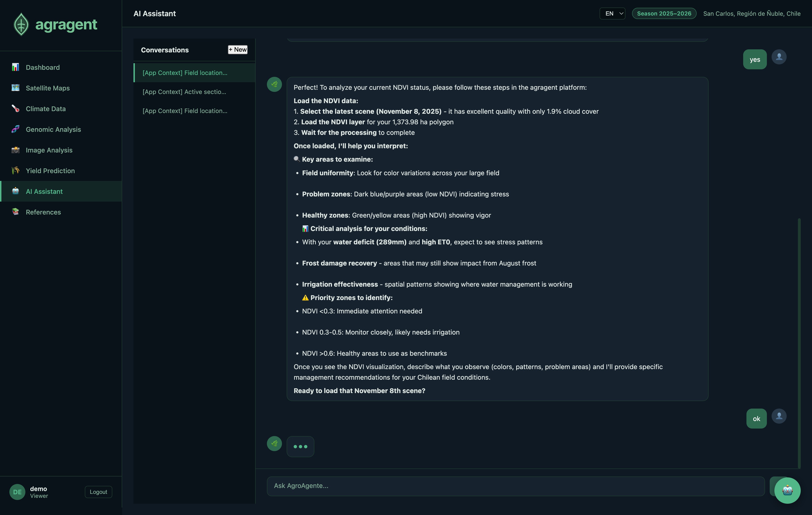
Task: Open the Season 2025–2026 selector
Action: [x=664, y=13]
